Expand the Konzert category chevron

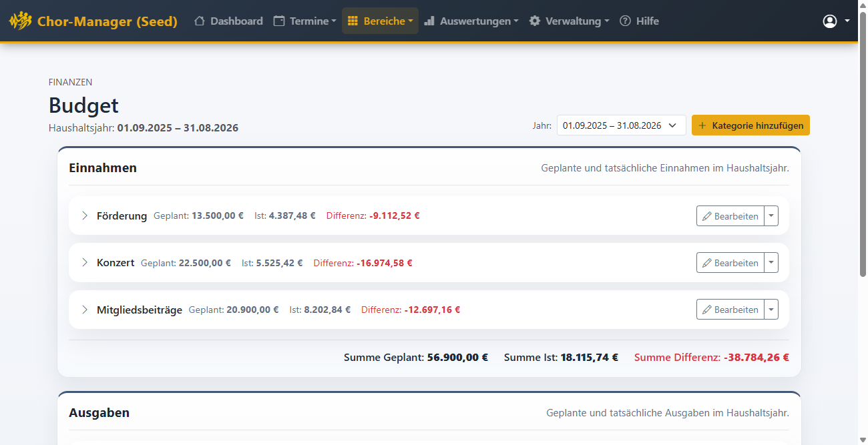pos(85,262)
